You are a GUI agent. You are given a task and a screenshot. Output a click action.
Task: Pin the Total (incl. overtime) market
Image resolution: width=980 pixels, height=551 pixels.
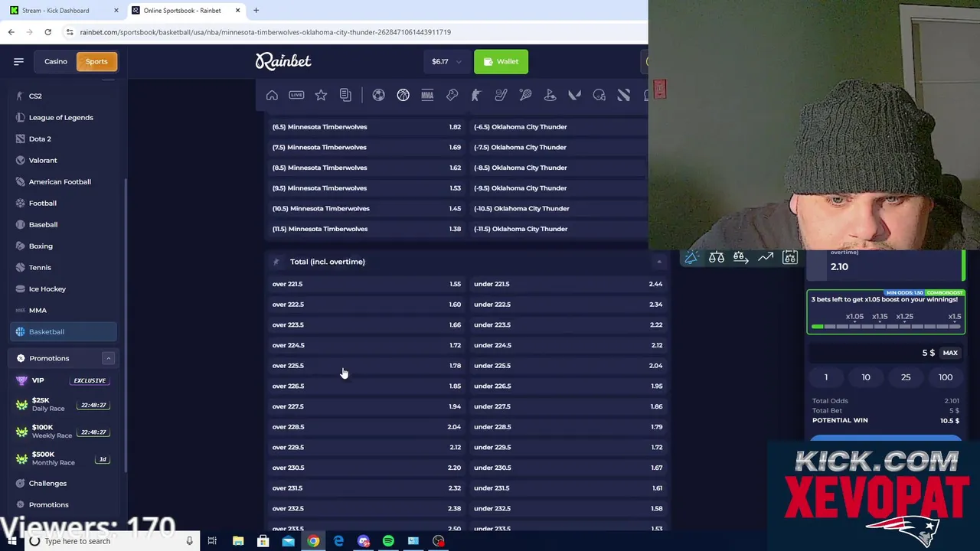coord(276,262)
